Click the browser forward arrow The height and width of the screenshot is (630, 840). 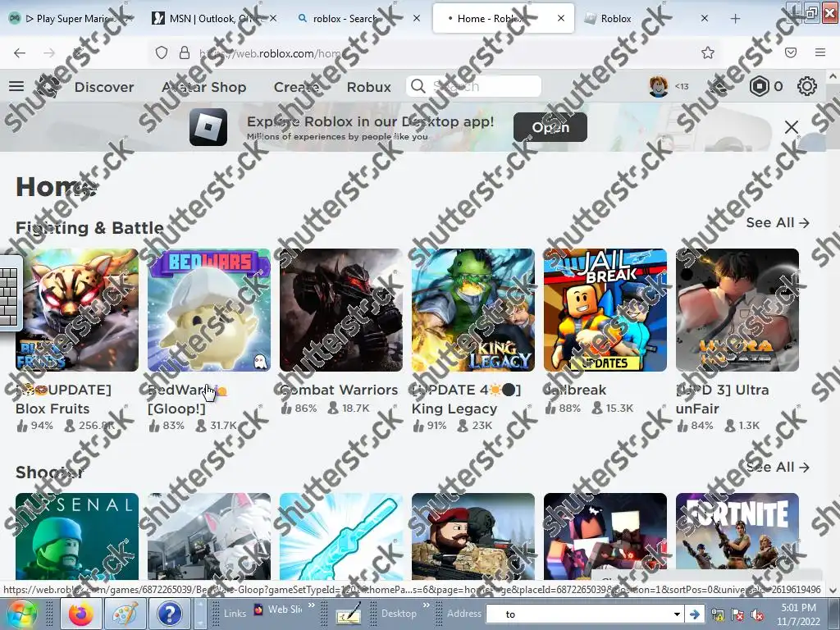(x=49, y=52)
